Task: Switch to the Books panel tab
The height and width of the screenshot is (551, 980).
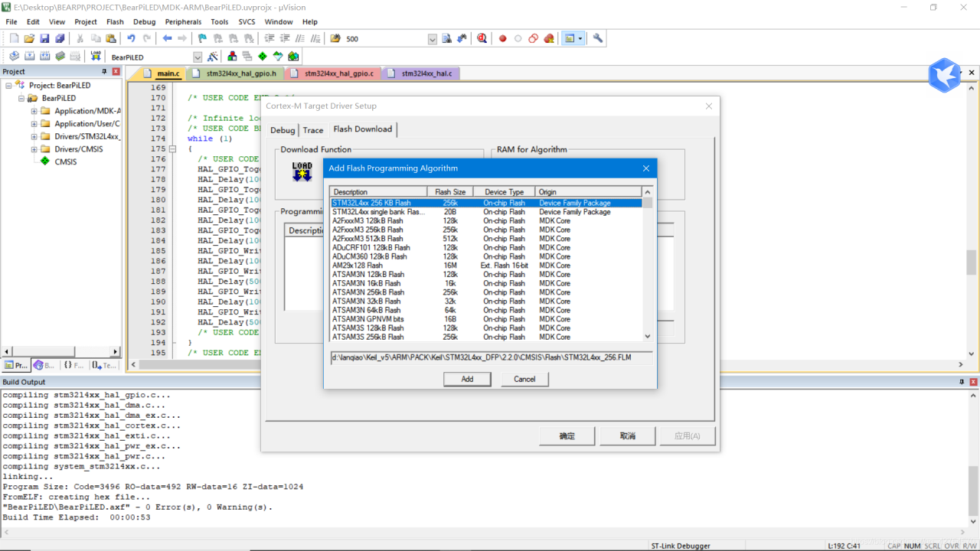Action: pyautogui.click(x=44, y=365)
